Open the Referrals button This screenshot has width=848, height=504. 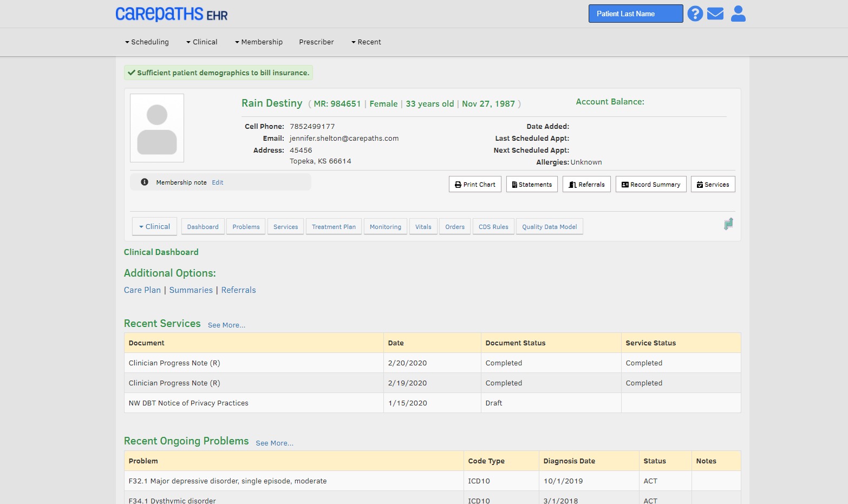click(x=586, y=184)
